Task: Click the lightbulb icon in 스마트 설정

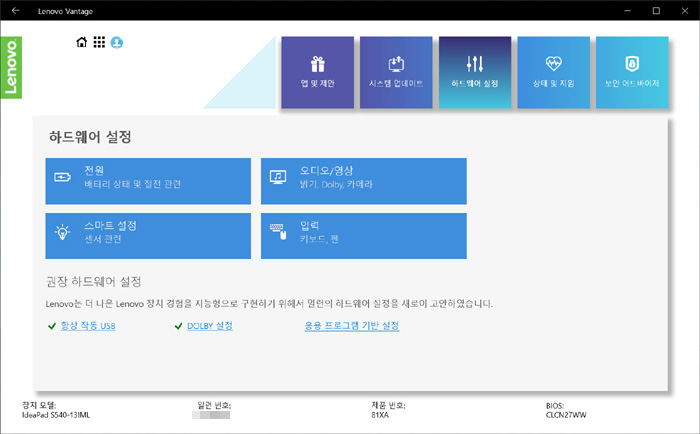Action: (x=62, y=232)
